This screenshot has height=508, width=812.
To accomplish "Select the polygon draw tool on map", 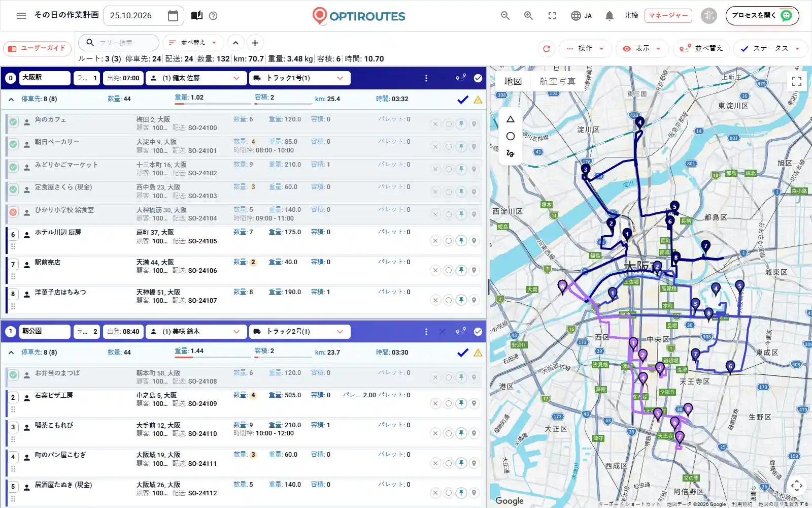I will 511,119.
